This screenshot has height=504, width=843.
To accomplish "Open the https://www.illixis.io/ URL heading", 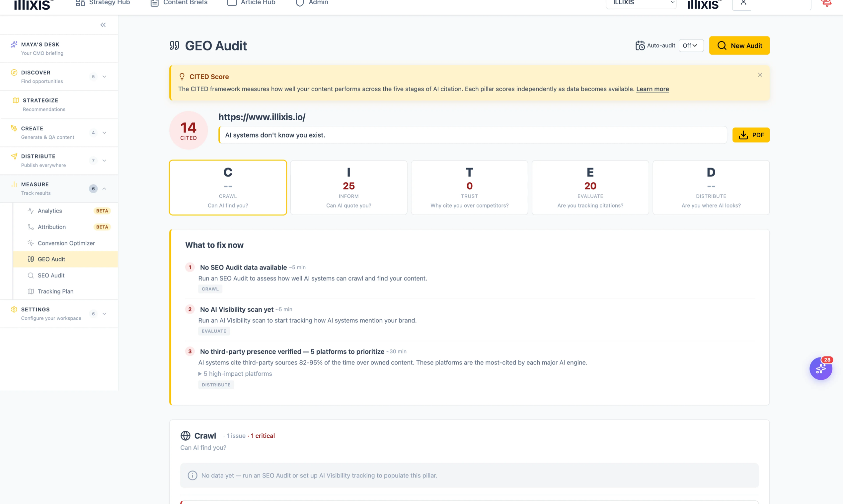I will (x=262, y=117).
